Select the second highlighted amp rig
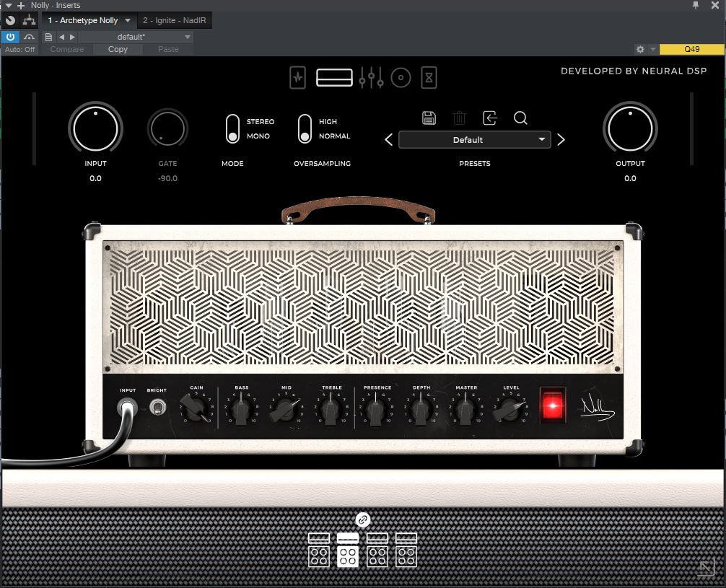 (x=348, y=550)
